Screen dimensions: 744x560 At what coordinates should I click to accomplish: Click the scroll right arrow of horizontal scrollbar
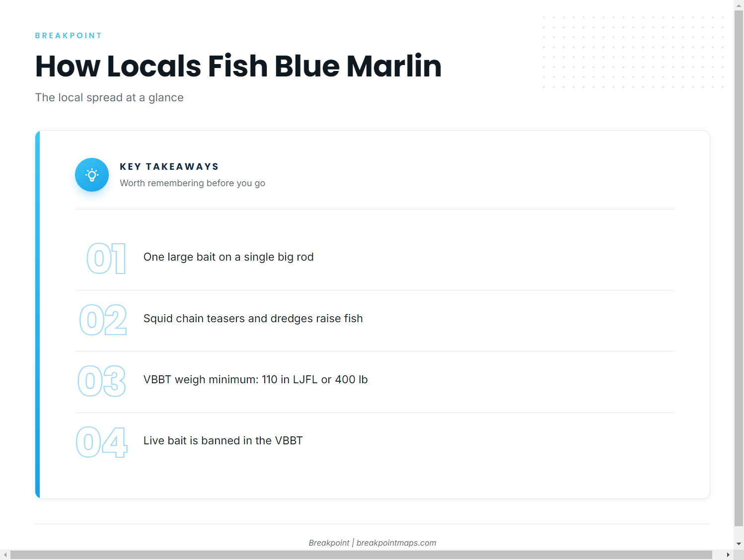(729, 555)
